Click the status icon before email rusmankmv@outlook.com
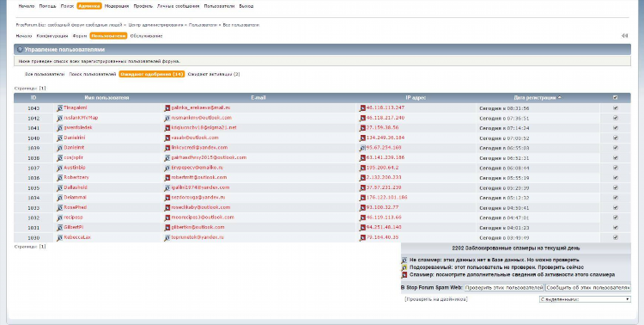This screenshot has height=325, width=644. pyautogui.click(x=167, y=118)
